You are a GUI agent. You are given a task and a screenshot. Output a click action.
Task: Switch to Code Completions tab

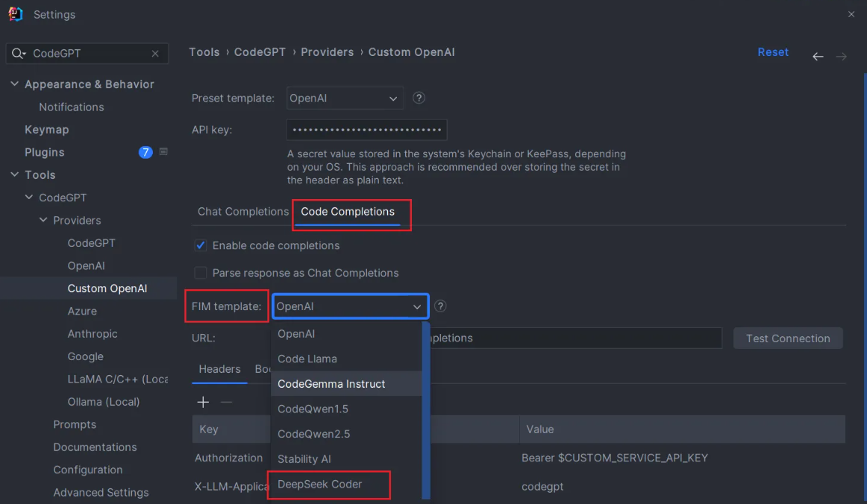[347, 212]
